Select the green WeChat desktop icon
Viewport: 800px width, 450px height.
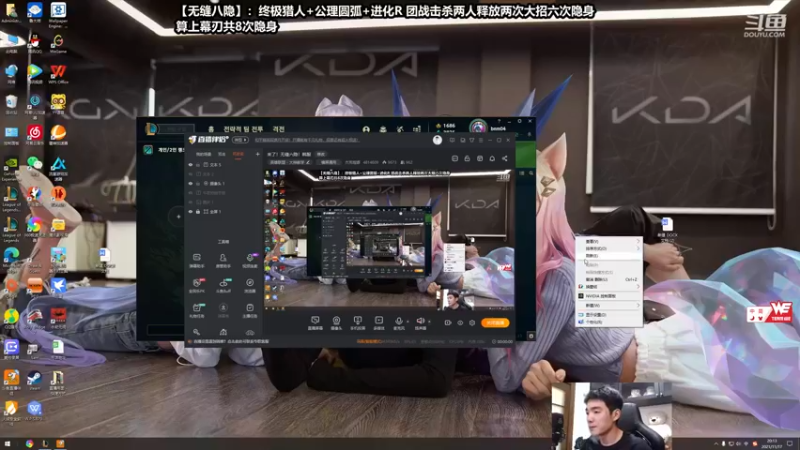34,163
